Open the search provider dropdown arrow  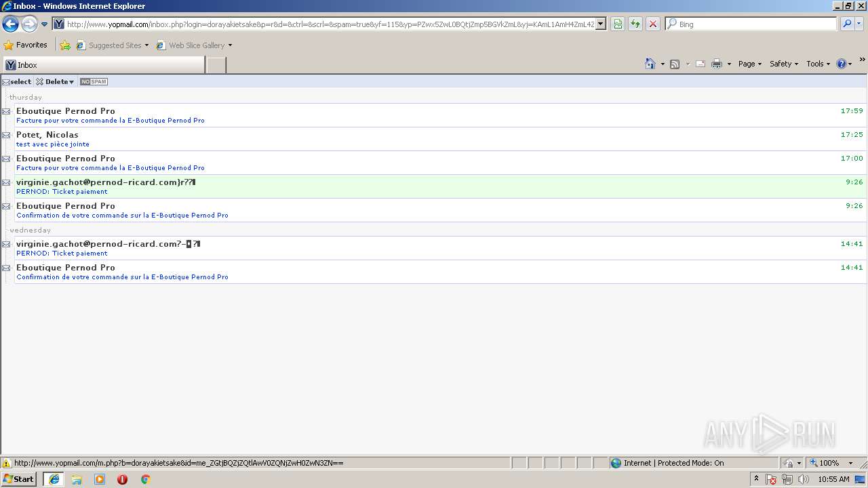tap(859, 24)
